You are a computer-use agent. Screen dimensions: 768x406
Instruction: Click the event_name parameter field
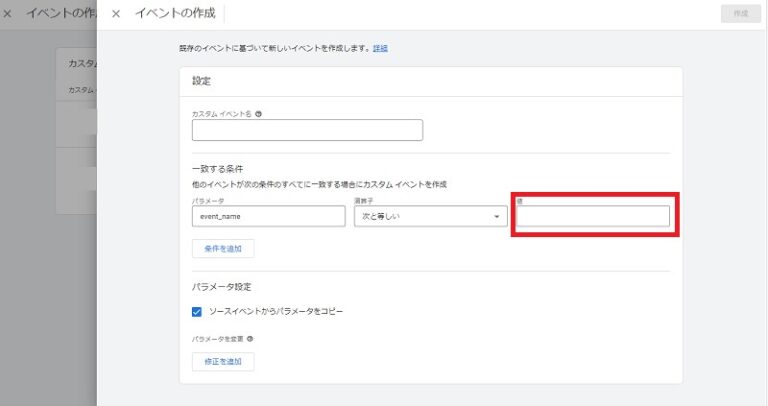(x=268, y=217)
